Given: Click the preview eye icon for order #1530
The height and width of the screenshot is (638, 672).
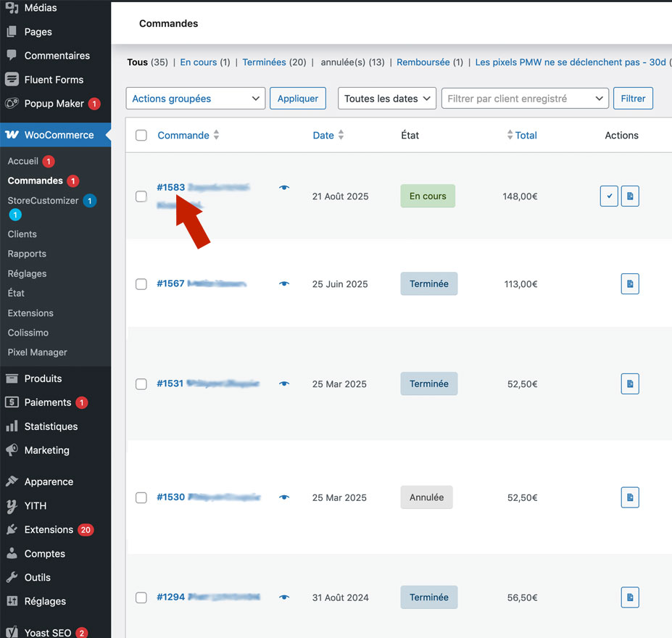Looking at the screenshot, I should (x=284, y=497).
